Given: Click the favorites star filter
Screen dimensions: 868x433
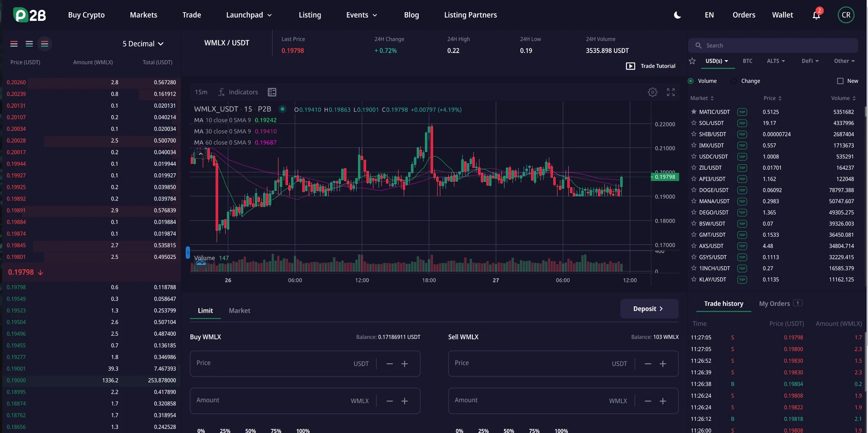Looking at the screenshot, I should click(x=692, y=61).
